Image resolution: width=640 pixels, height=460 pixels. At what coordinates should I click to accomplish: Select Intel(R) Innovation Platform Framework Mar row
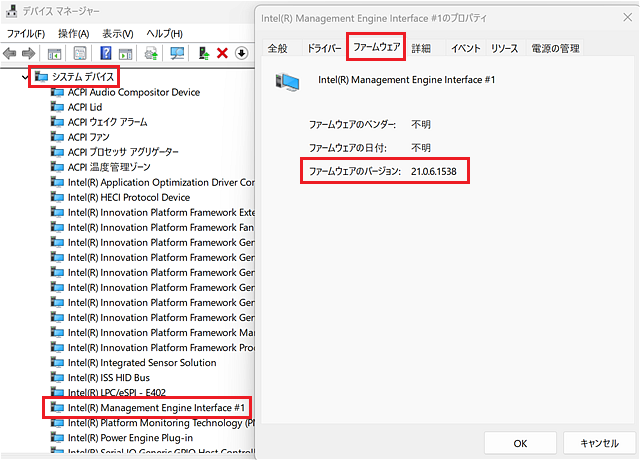point(161,332)
